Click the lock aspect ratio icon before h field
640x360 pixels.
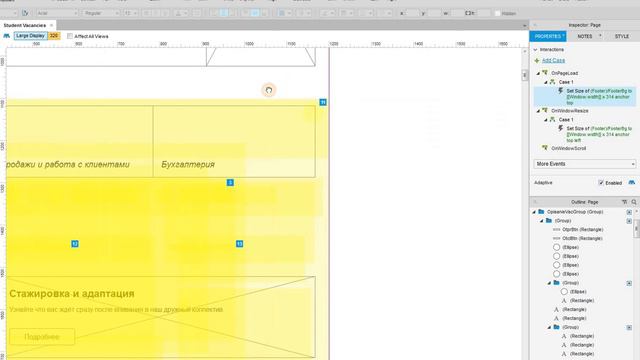pos(469,13)
